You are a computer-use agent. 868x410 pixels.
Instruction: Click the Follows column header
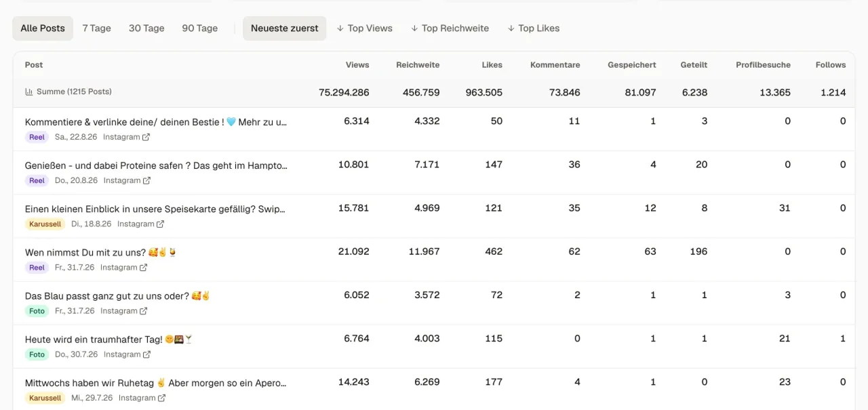click(x=831, y=65)
